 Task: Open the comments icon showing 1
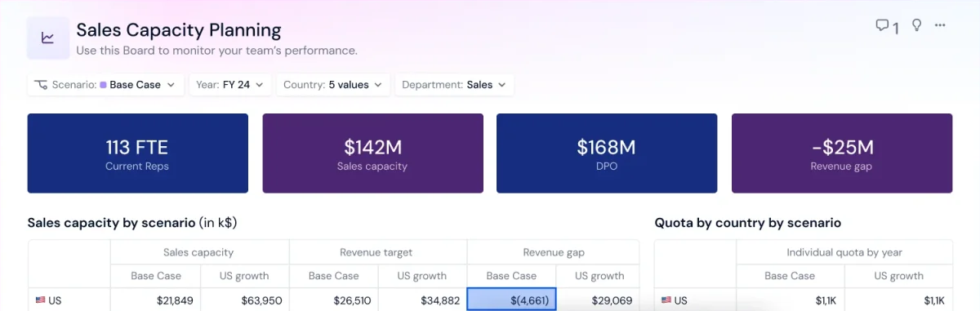coord(887,27)
